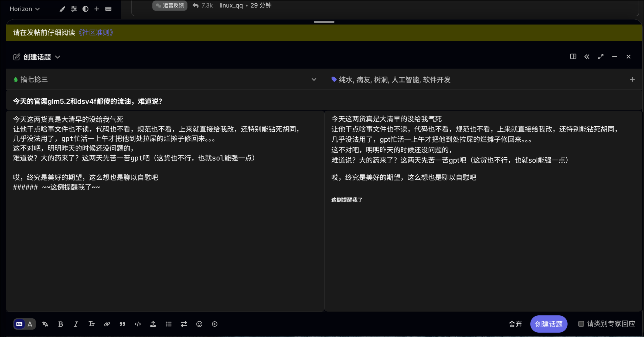Click the ###### ~~这倒提醒我了~~ editor line

click(x=56, y=187)
